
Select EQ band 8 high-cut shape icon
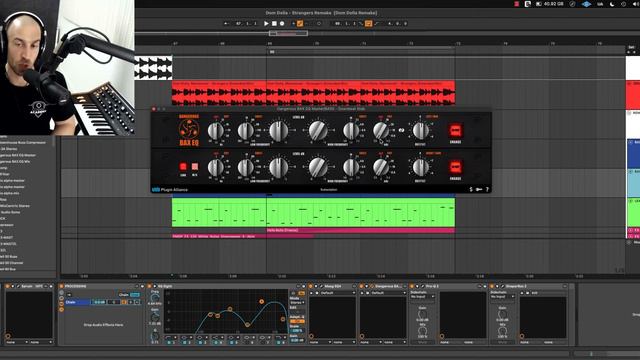click(x=279, y=338)
